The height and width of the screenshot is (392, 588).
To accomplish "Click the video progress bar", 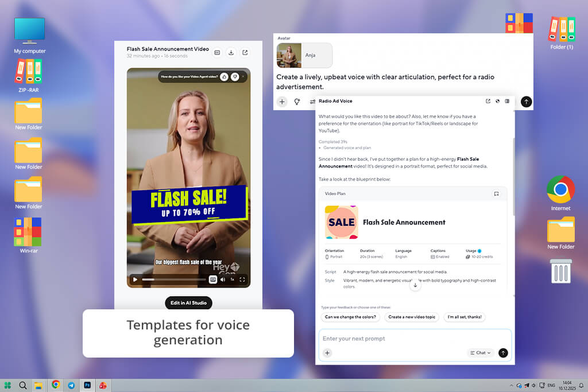I will [x=173, y=279].
